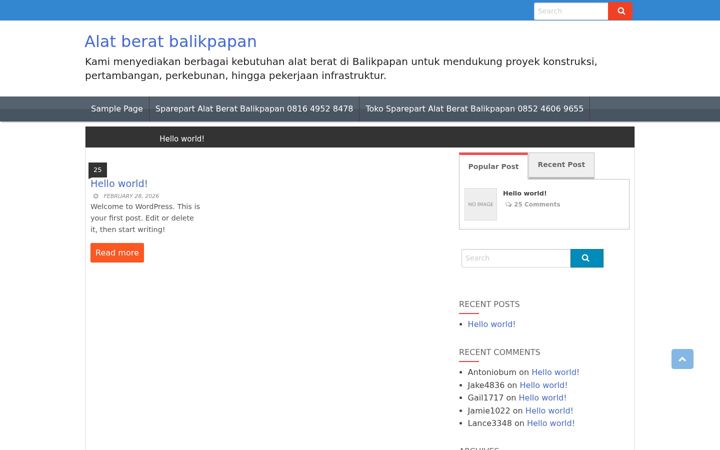Click the RECENT COMMENTS heading
The width and height of the screenshot is (720, 450).
pos(499,352)
